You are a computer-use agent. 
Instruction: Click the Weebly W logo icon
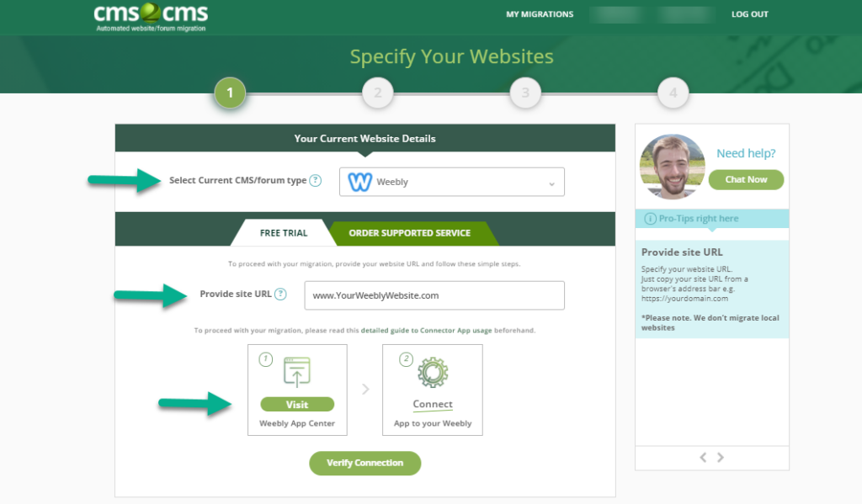click(x=360, y=182)
